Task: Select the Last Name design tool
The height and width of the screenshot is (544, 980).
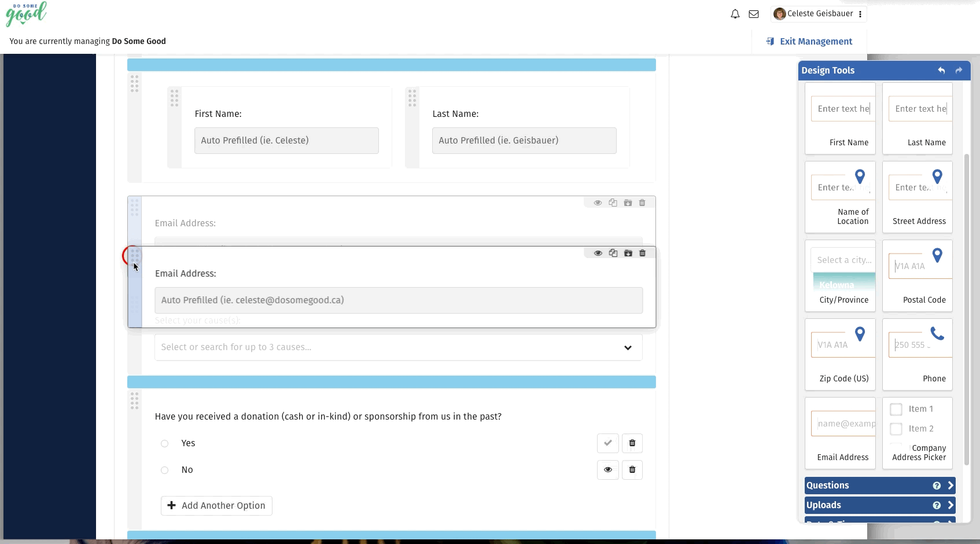Action: pyautogui.click(x=918, y=119)
